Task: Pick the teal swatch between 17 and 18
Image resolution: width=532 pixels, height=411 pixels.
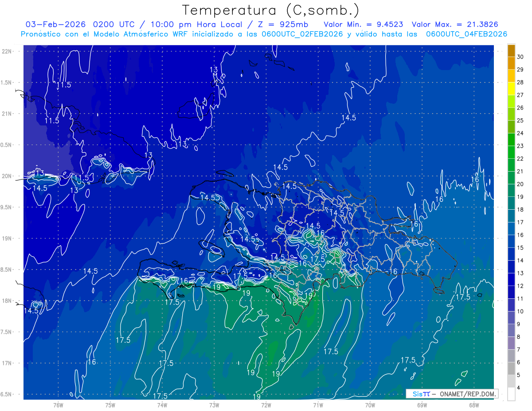Action: point(511,216)
